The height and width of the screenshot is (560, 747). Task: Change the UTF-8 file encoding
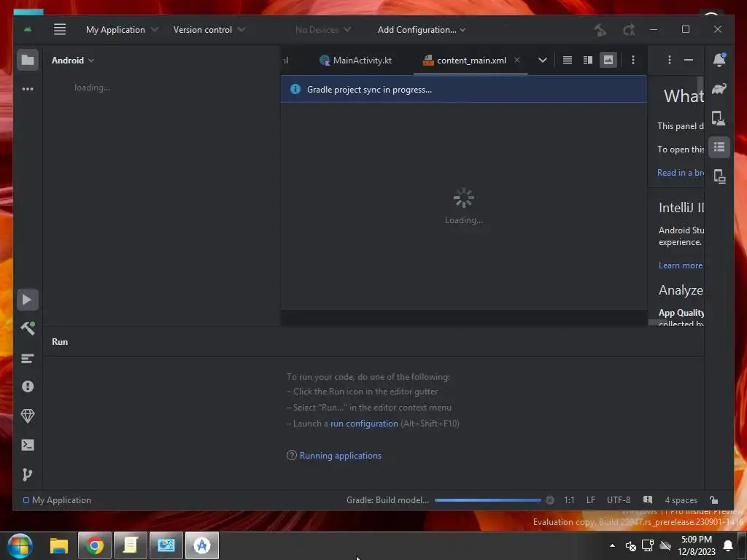[x=619, y=500]
